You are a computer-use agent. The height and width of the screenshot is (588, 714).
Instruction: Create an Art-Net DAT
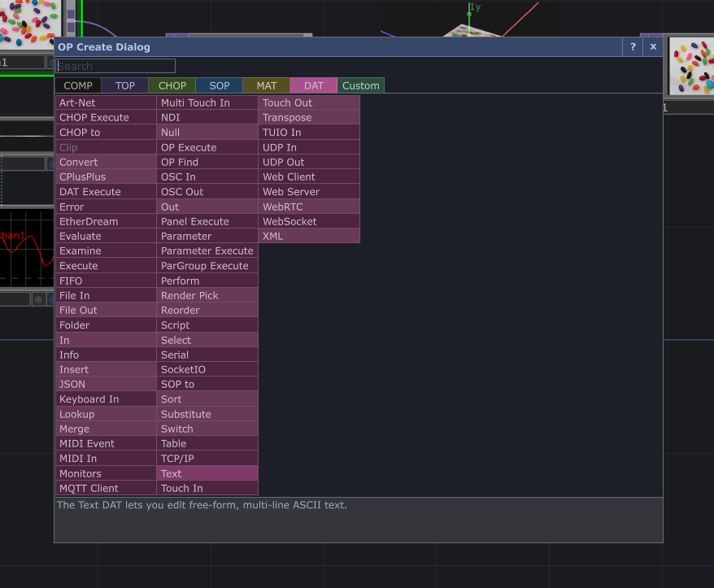pos(106,103)
